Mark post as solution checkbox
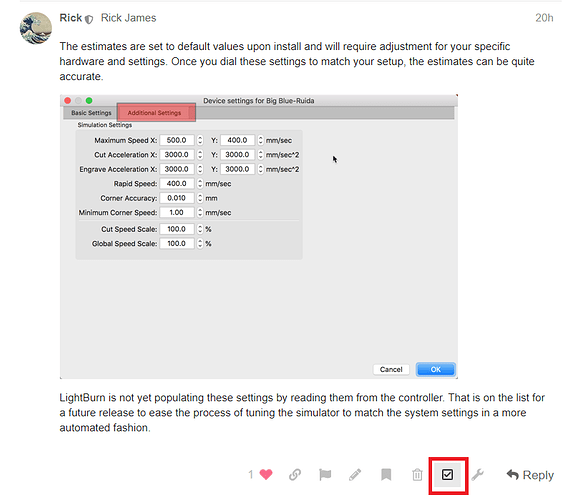This screenshot has width=581, height=500. pyautogui.click(x=448, y=475)
